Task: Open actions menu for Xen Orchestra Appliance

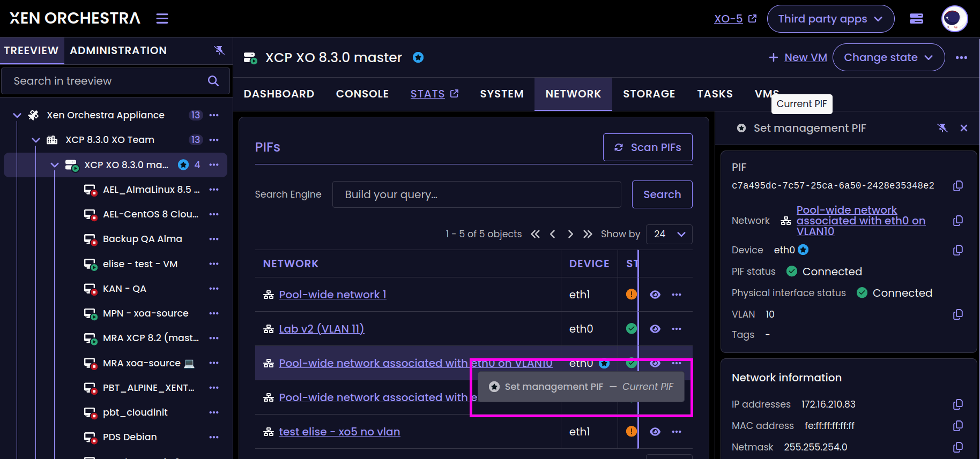Action: coord(214,115)
